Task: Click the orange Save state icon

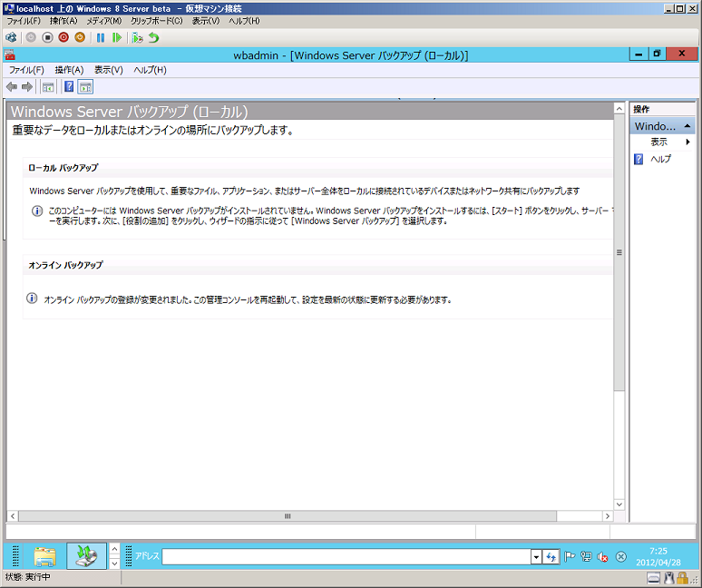Action: tap(80, 37)
